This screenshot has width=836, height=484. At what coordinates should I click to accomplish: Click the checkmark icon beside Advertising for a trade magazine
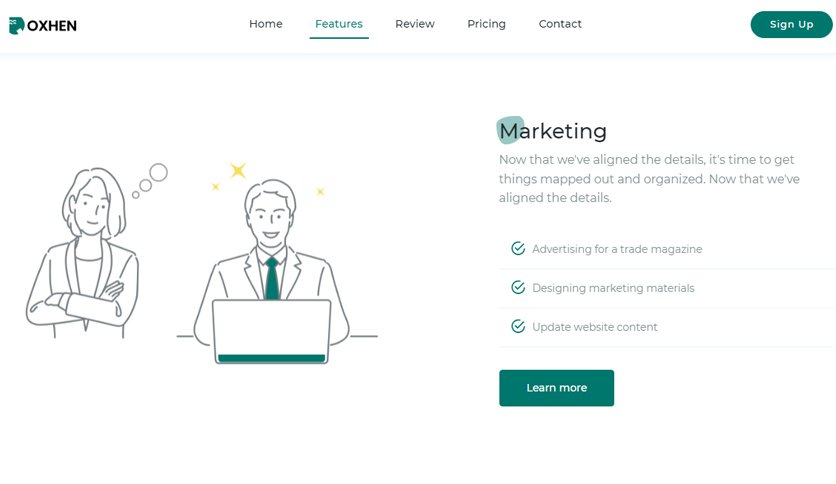(518, 248)
